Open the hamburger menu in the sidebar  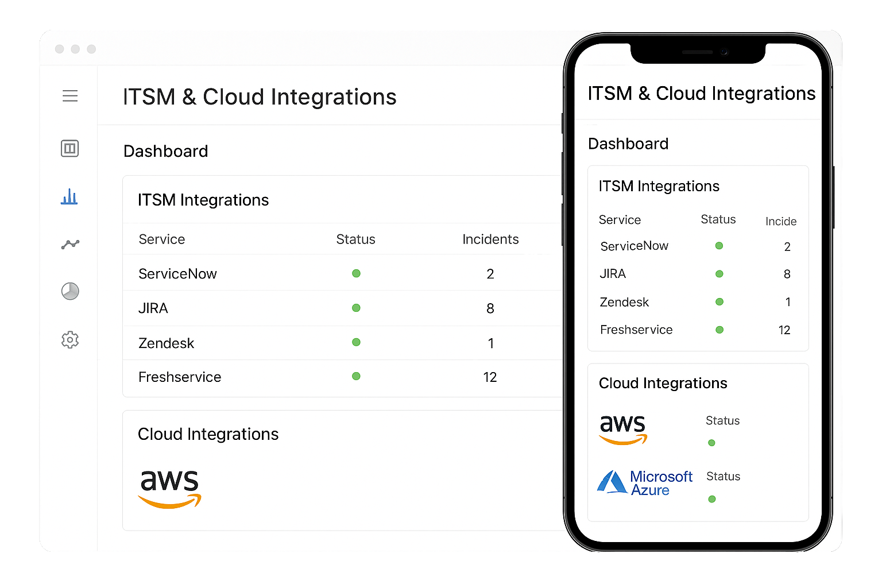(x=70, y=96)
